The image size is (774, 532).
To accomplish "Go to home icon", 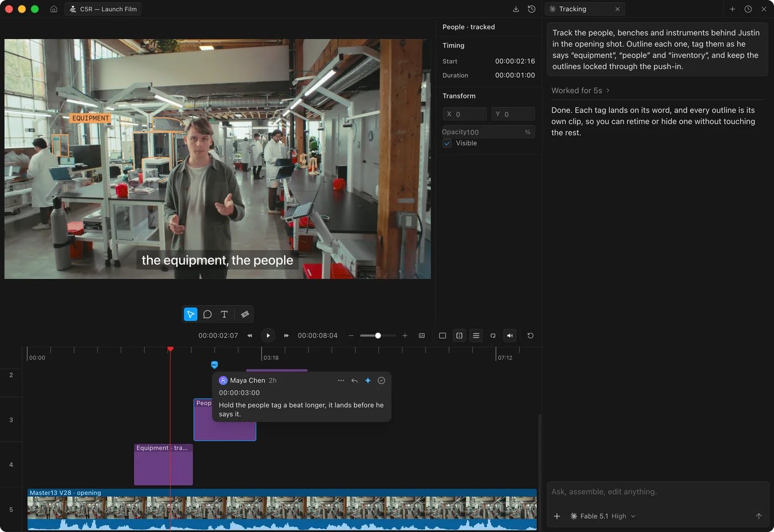I will tap(54, 9).
